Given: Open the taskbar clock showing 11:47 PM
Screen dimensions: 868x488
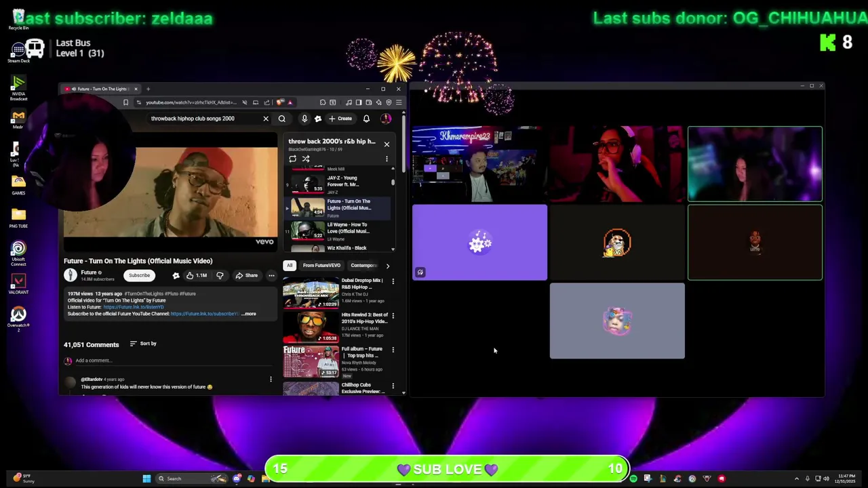Looking at the screenshot, I should pos(846,479).
